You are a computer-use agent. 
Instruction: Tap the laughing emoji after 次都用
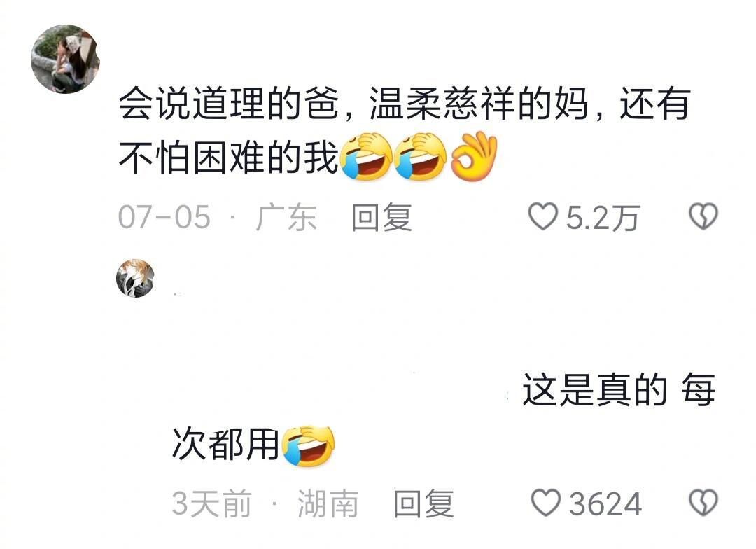309,446
